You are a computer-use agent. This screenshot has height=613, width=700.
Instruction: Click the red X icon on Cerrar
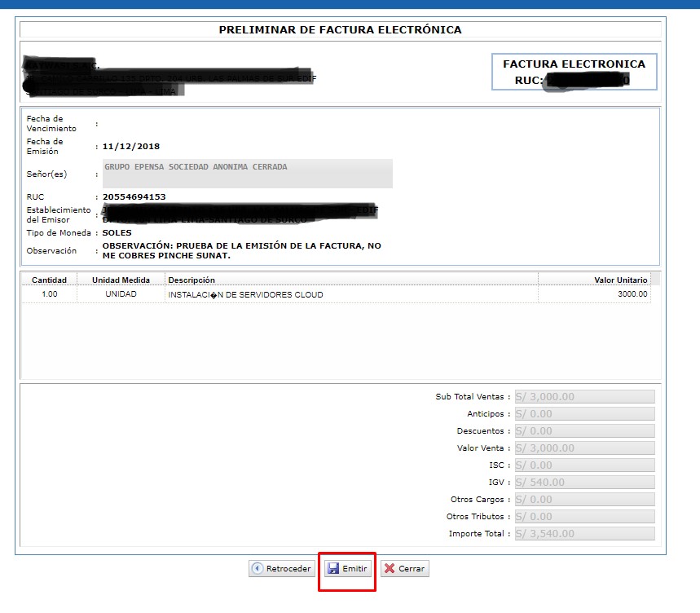(x=390, y=568)
